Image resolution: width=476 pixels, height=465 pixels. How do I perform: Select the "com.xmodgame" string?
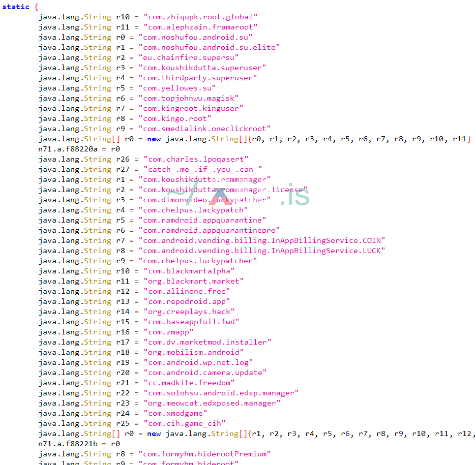click(175, 414)
